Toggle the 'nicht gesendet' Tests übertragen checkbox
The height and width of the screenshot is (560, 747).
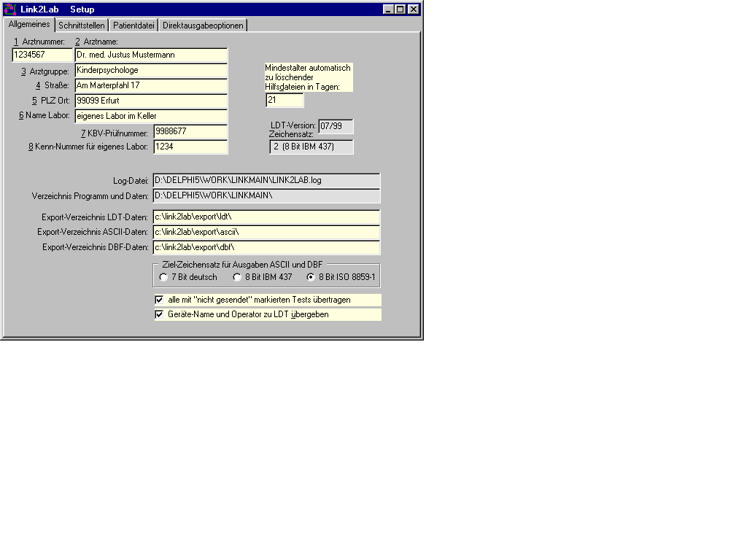159,300
